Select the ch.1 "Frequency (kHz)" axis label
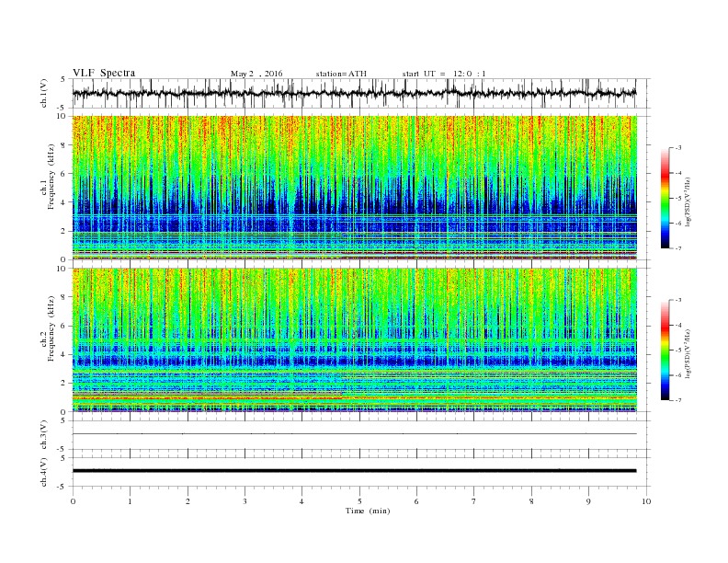728x563 pixels. (x=51, y=177)
